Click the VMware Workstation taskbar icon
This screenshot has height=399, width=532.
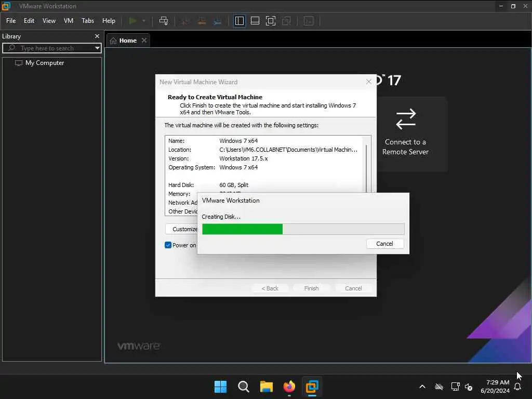312,387
